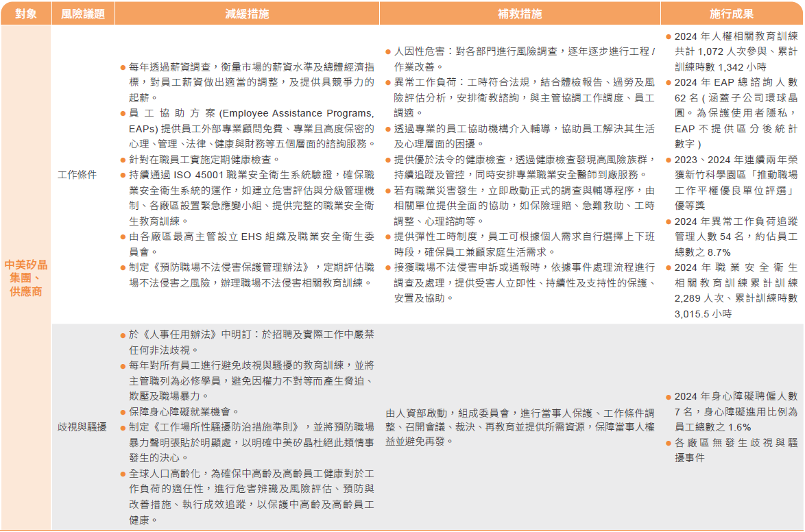Select the 風險議題 column header

[x=83, y=14]
